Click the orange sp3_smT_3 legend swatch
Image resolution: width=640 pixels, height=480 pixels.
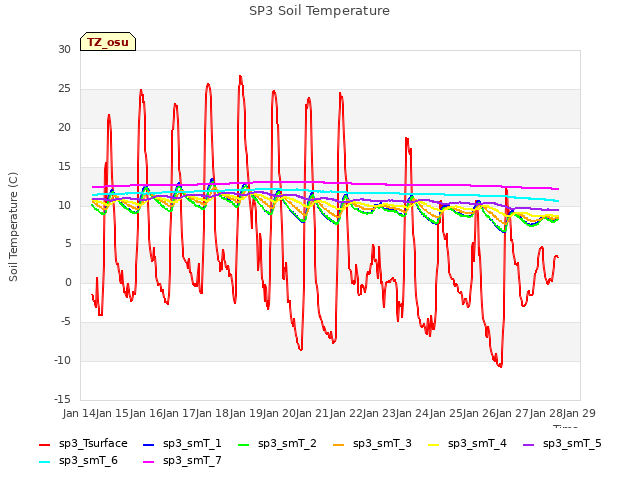[338, 444]
